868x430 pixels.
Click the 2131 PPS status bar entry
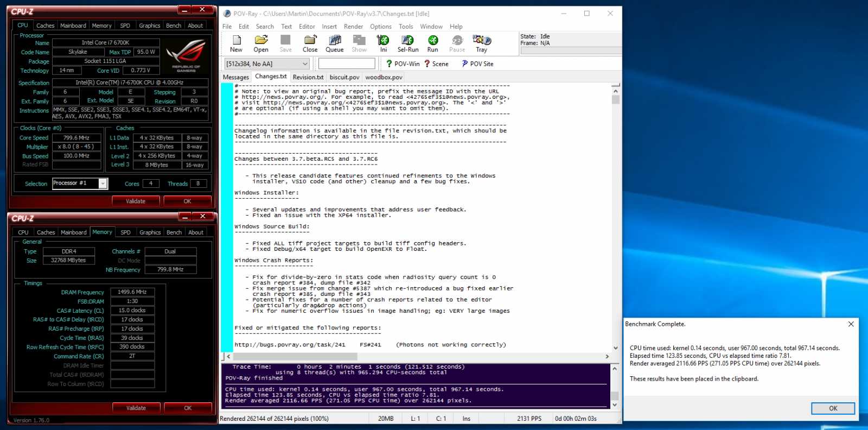click(529, 419)
